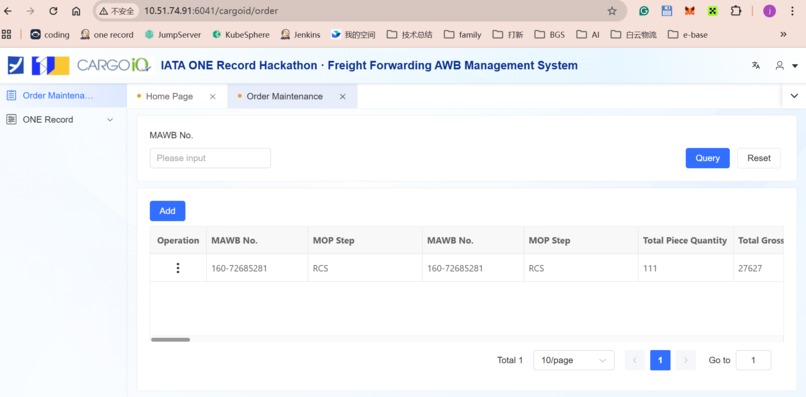The width and height of the screenshot is (806, 397).
Task: Show more bookmarks with the double chevron
Action: 783,34
